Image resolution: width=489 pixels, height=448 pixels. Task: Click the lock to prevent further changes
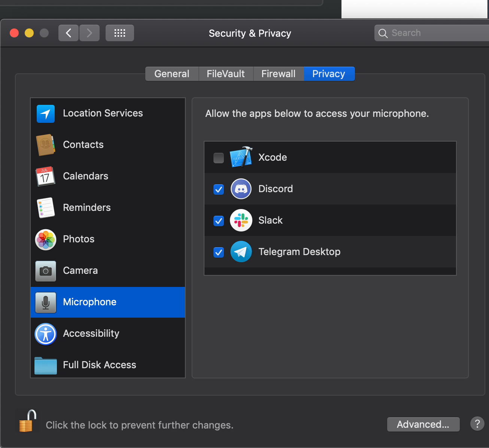coord(26,421)
